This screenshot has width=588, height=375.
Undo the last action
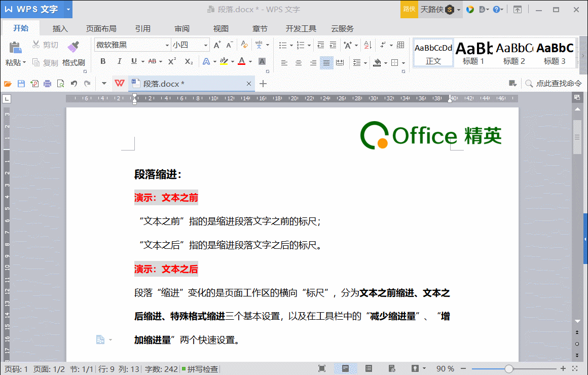74,84
